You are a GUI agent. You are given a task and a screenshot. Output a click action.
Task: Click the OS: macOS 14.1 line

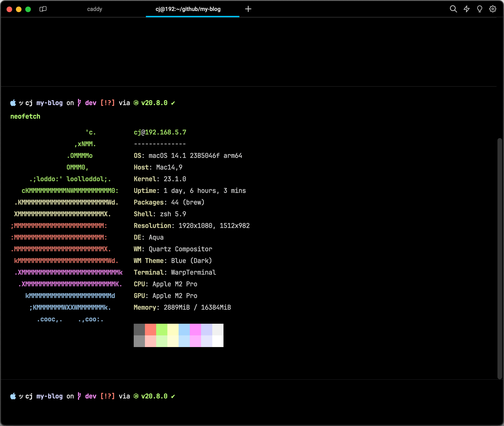[188, 156]
